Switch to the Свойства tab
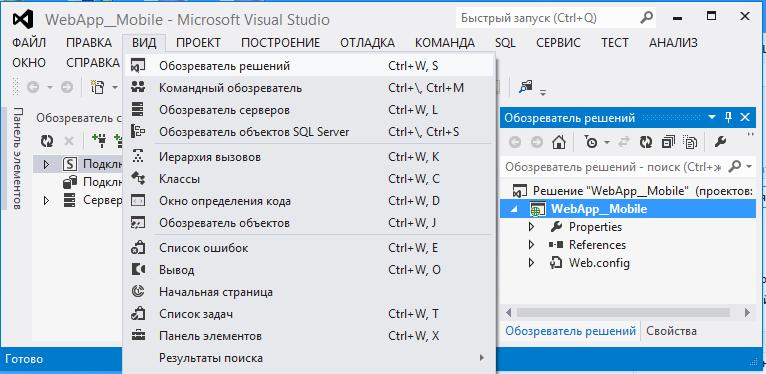The image size is (766, 374). coord(671,331)
